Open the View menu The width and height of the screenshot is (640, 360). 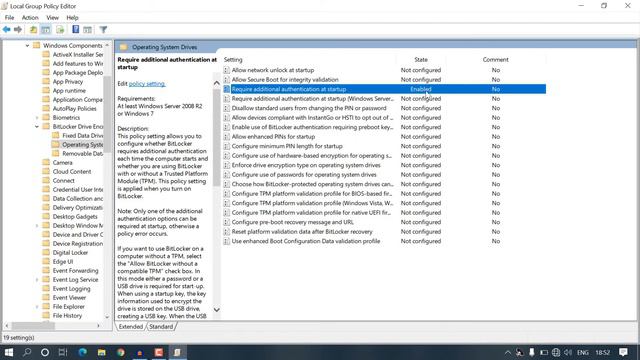click(52, 18)
